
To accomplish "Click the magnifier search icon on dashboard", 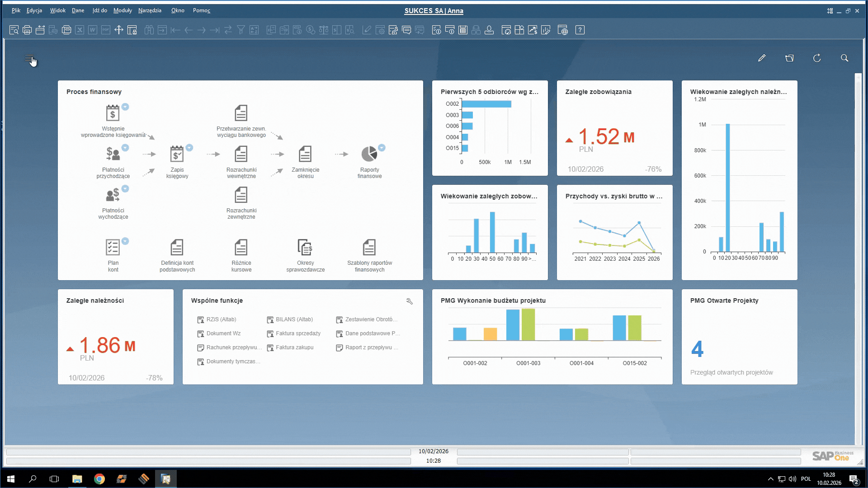I will [x=844, y=58].
